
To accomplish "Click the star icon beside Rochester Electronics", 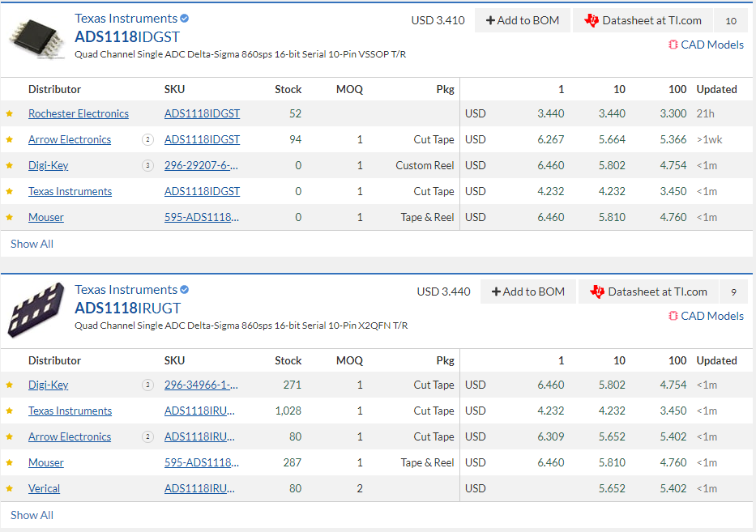I will pyautogui.click(x=9, y=113).
